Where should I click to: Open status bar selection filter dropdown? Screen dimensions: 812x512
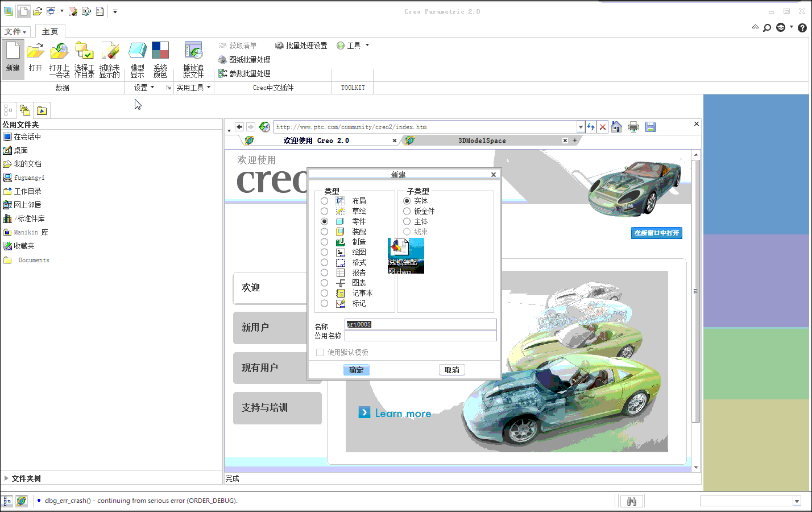click(x=797, y=501)
